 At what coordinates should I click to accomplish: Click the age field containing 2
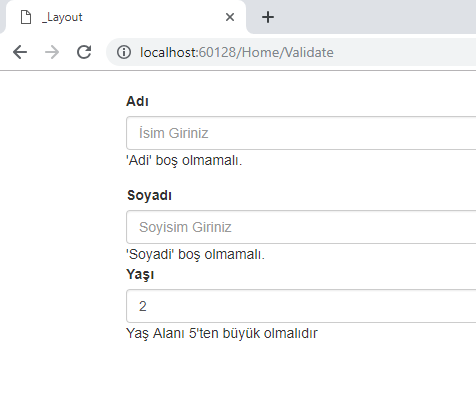click(x=301, y=306)
